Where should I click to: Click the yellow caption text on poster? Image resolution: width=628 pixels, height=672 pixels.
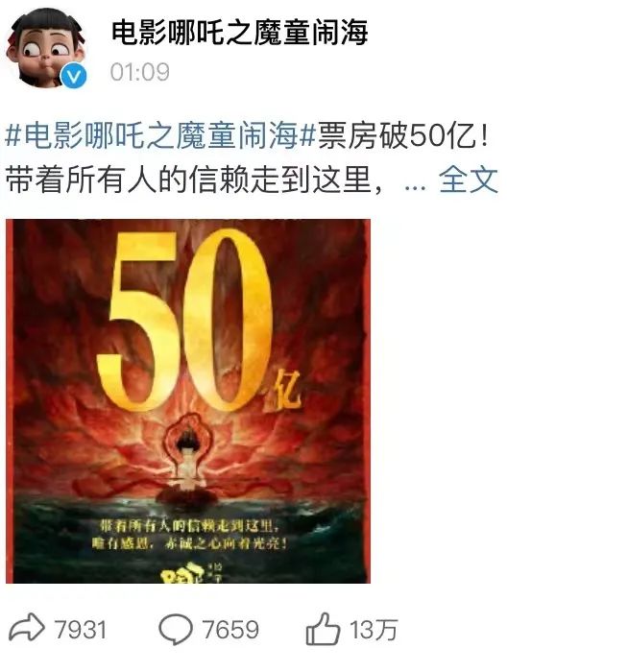[x=189, y=535]
